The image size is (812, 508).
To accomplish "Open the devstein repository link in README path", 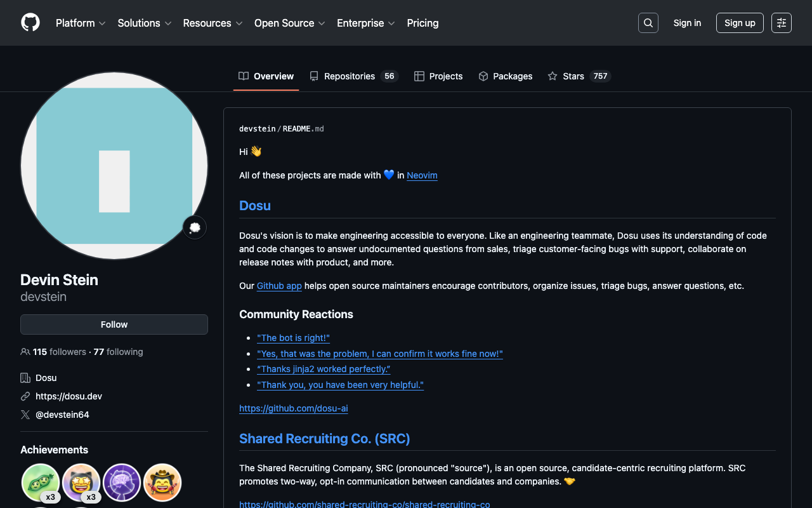I will [x=258, y=129].
